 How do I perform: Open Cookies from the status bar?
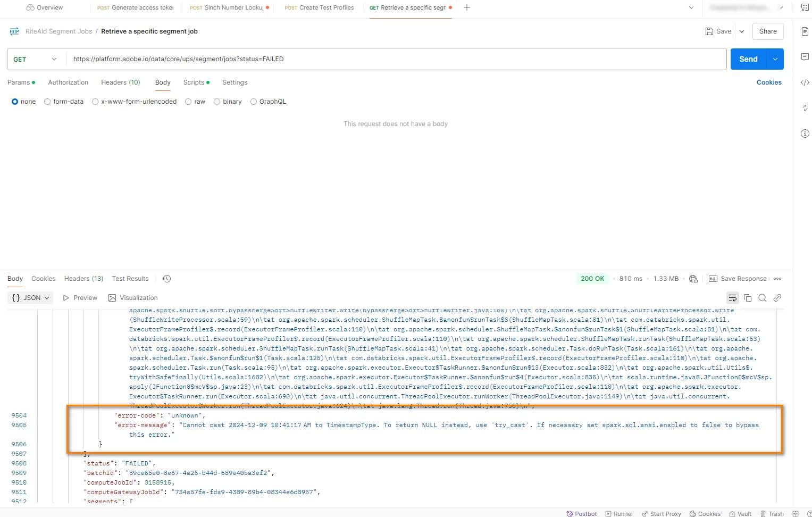click(705, 514)
